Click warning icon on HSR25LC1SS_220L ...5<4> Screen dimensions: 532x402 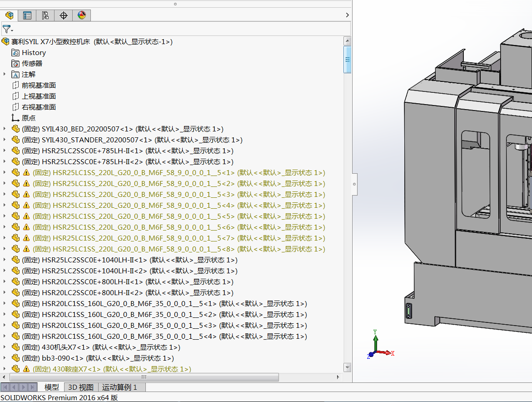click(26, 206)
